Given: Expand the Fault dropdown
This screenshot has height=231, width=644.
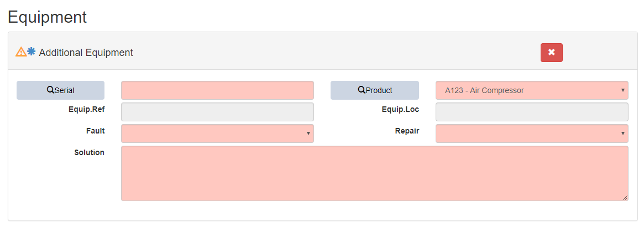Looking at the screenshot, I should pyautogui.click(x=217, y=134).
